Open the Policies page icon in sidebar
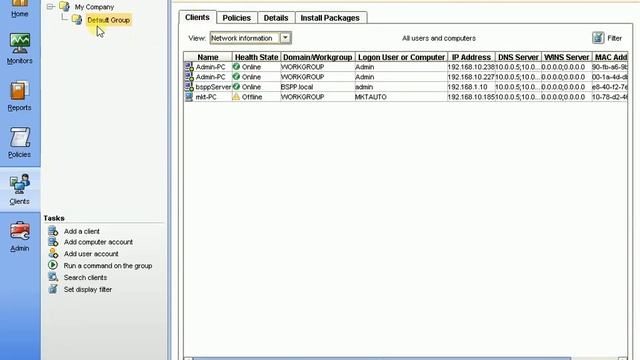 [x=20, y=138]
